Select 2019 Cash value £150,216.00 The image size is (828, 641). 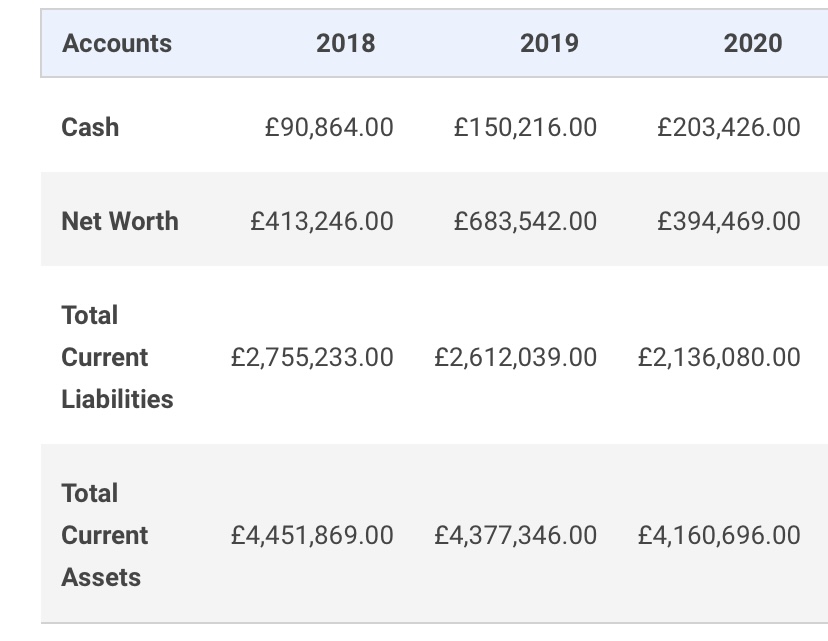tap(525, 127)
